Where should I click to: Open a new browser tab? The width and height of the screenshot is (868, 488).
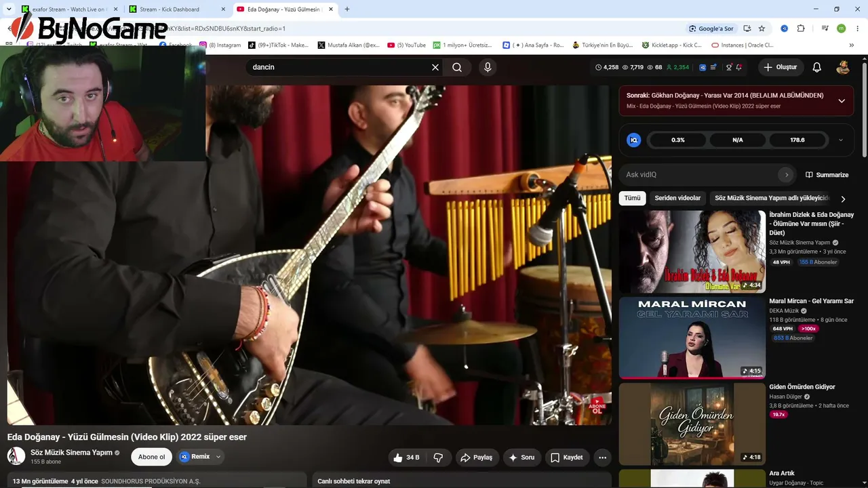[x=347, y=9]
